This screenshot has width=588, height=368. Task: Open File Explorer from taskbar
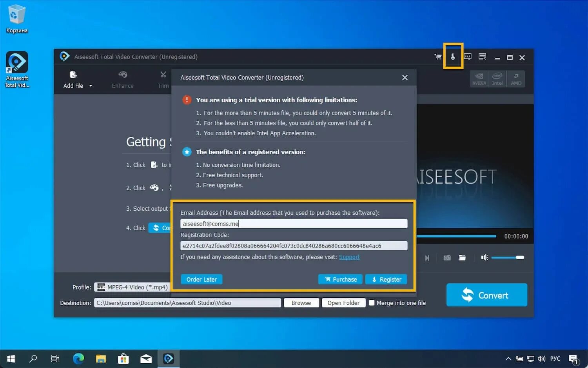(x=101, y=359)
